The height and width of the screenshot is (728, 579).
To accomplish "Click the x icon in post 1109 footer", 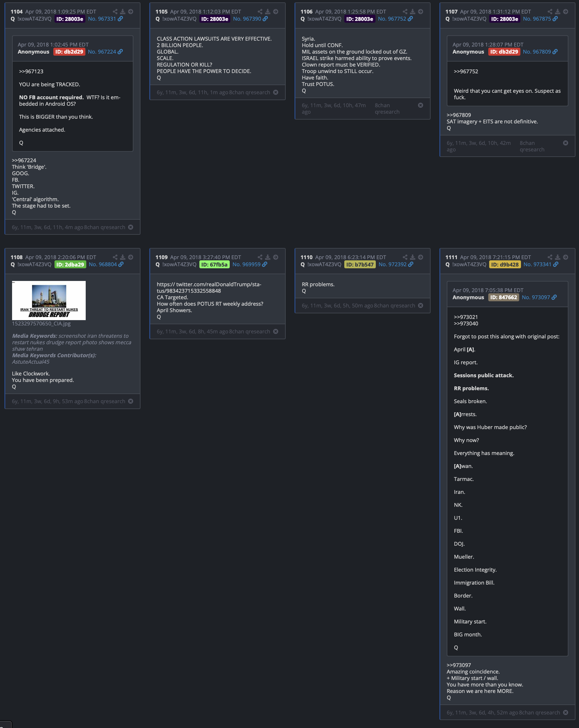I will (x=276, y=331).
